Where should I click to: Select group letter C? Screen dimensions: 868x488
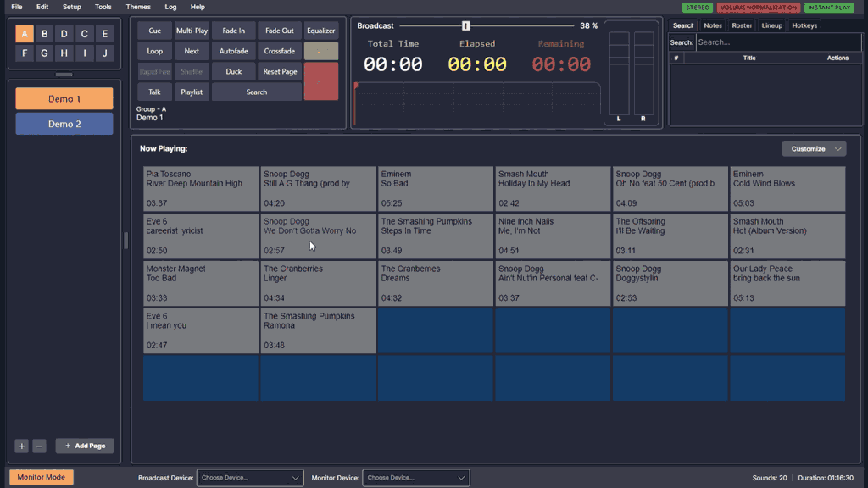click(x=84, y=34)
